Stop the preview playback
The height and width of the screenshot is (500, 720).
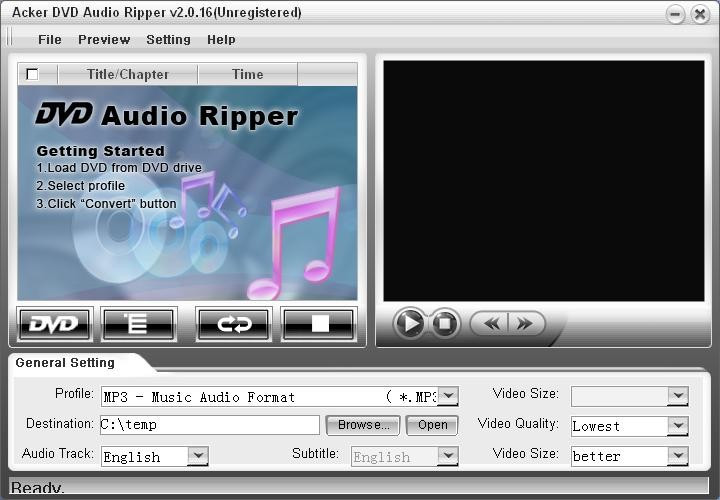(x=444, y=323)
